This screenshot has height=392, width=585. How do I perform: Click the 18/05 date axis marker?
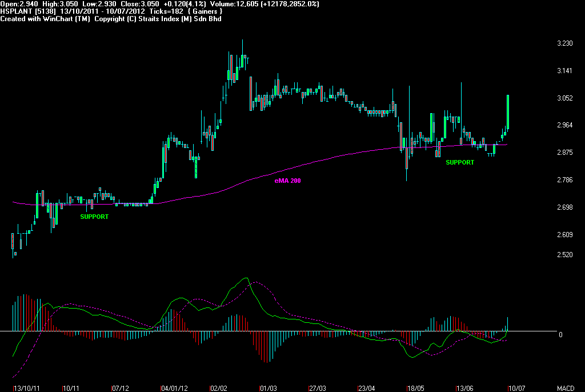(416, 388)
